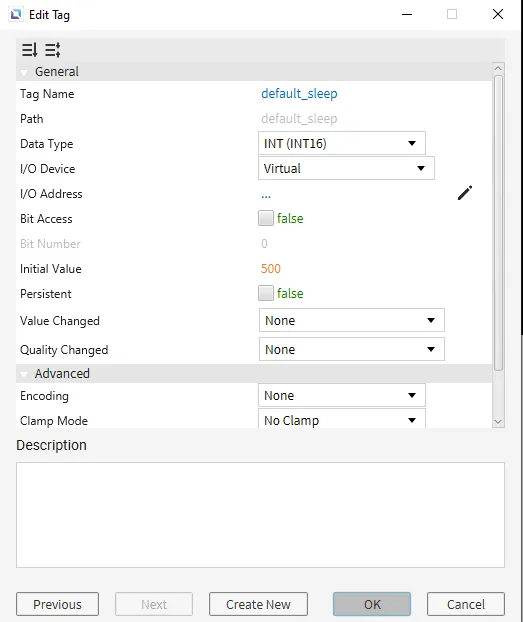This screenshot has height=622, width=523.
Task: Click the I/O Address pencil edit icon
Action: 465,193
